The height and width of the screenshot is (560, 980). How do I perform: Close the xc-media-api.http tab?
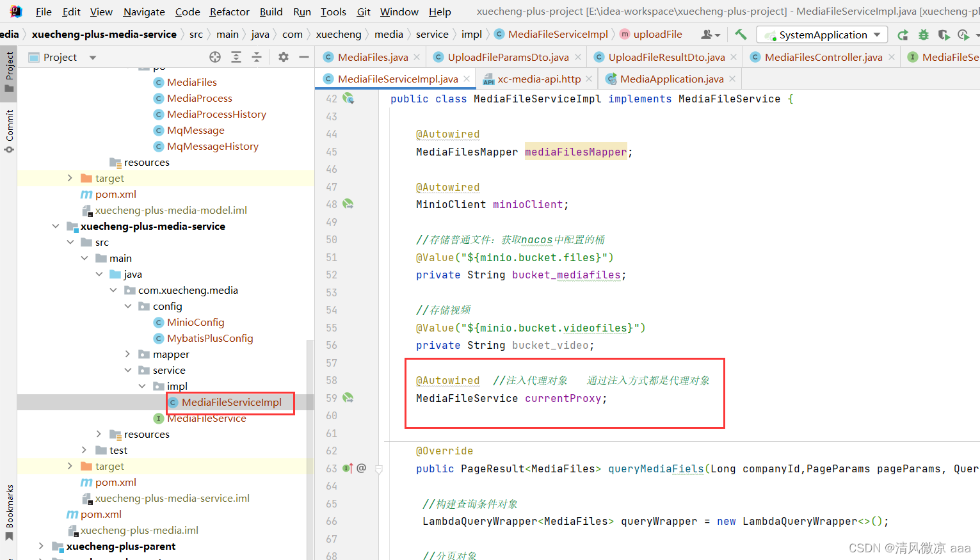tap(589, 79)
